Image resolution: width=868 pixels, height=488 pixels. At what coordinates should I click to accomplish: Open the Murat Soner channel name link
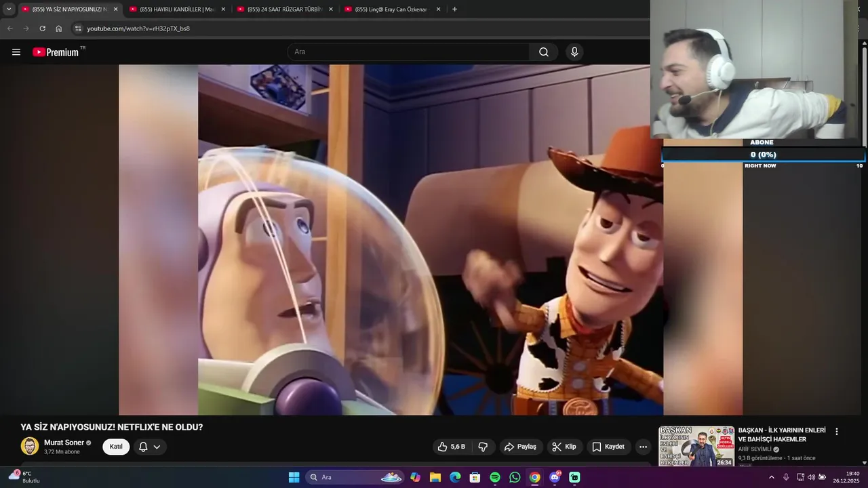point(64,443)
